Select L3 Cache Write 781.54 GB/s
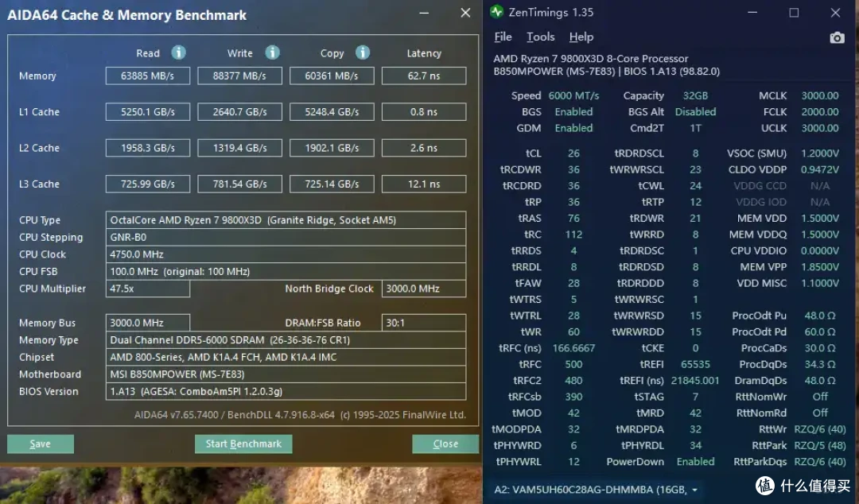859x504 pixels. point(240,184)
